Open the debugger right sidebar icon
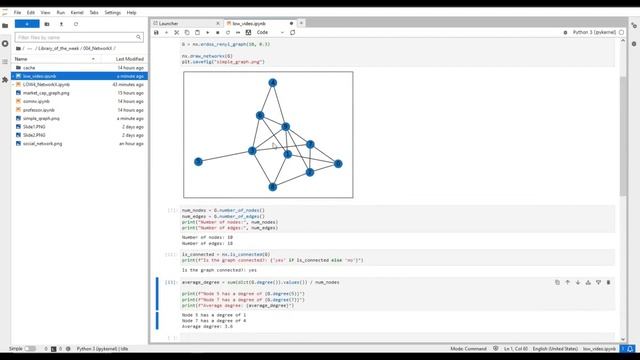Screen dimensions: 640x360 (x=634, y=43)
